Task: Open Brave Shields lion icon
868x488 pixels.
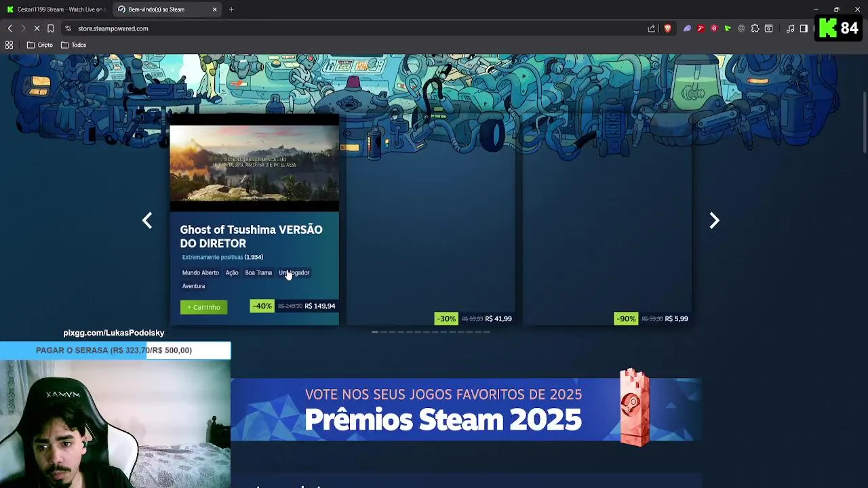Action: tap(667, 28)
